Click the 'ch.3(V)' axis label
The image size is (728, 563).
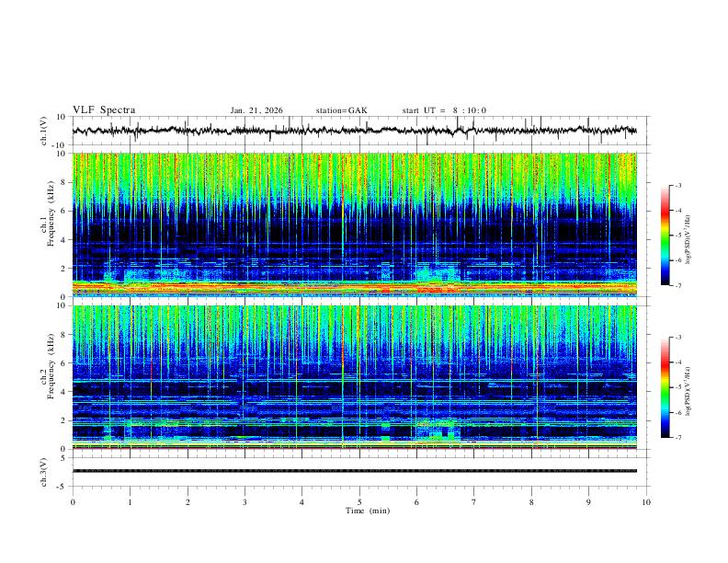click(44, 472)
